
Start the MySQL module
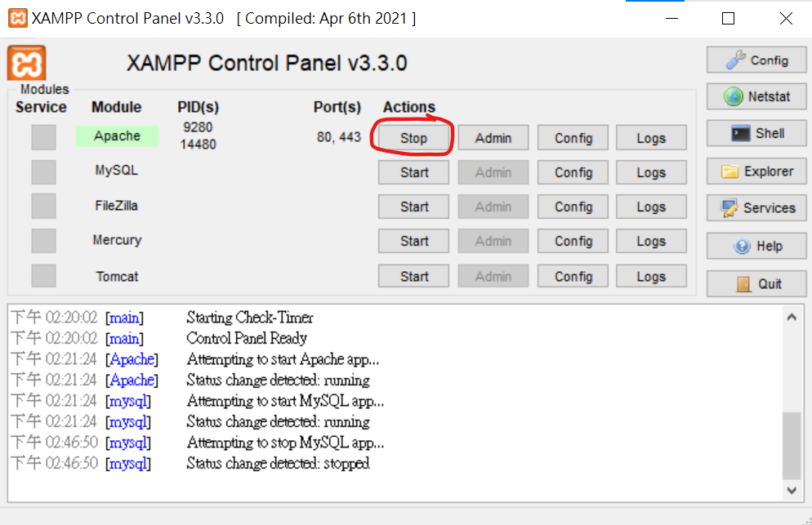[x=413, y=172]
